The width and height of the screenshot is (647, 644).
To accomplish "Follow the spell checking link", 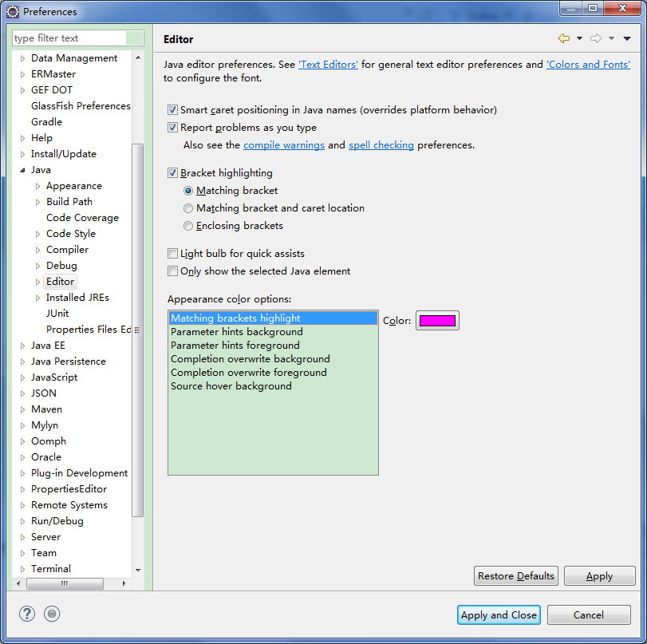I will pos(381,145).
